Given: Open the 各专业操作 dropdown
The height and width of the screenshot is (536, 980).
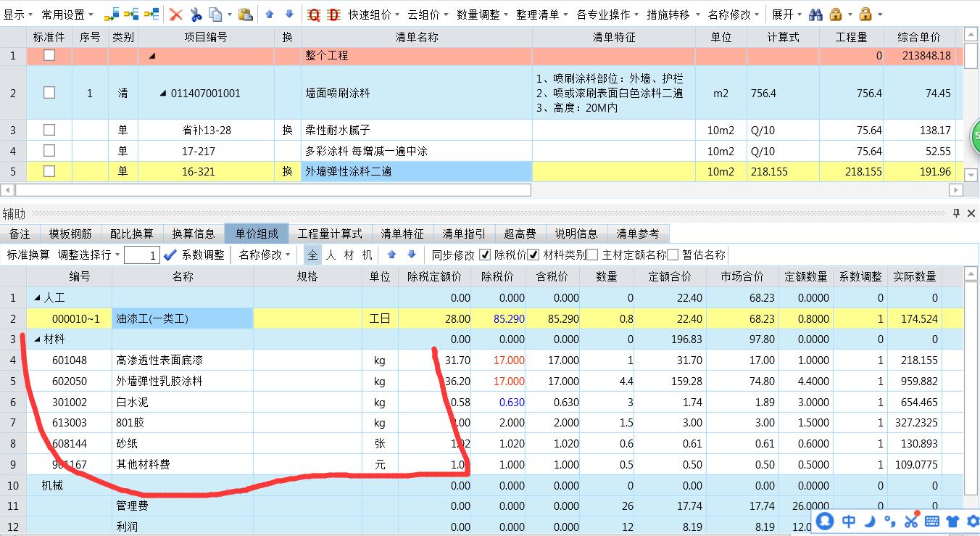Looking at the screenshot, I should coord(607,15).
